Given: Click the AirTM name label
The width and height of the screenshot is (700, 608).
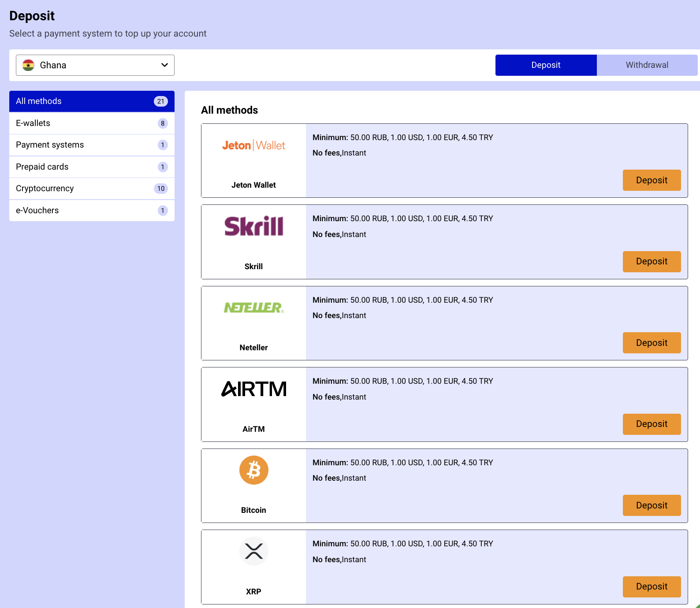Looking at the screenshot, I should pyautogui.click(x=253, y=429).
